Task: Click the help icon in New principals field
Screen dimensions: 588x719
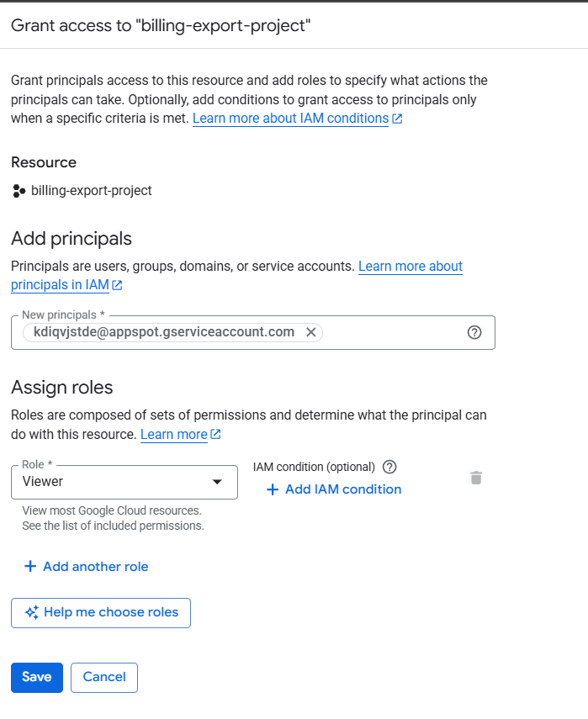Action: click(x=474, y=332)
